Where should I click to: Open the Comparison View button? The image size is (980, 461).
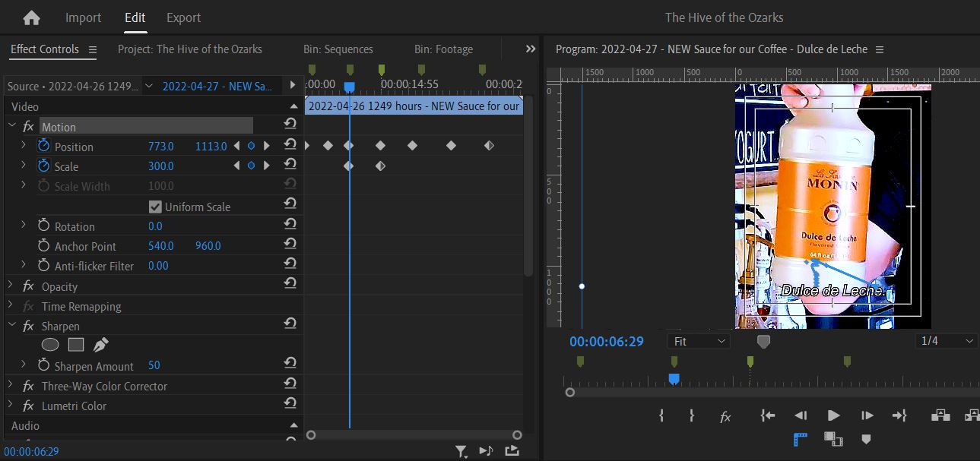coord(833,438)
